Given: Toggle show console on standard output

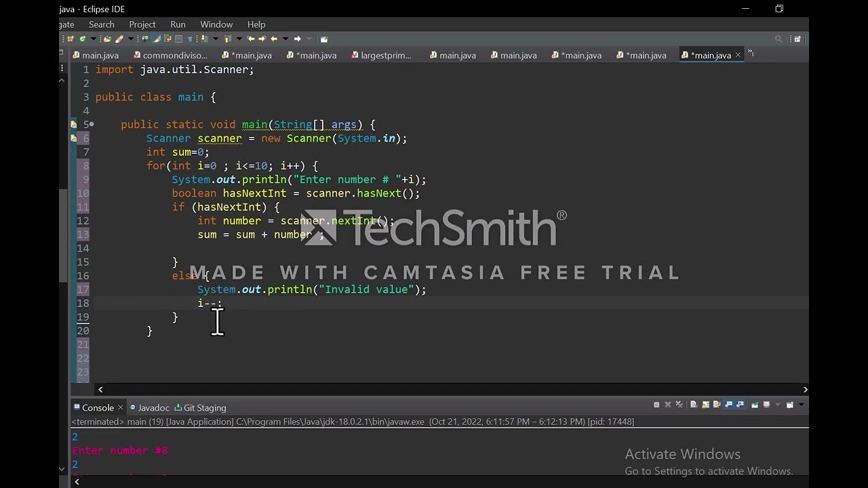Looking at the screenshot, I should pyautogui.click(x=728, y=405).
